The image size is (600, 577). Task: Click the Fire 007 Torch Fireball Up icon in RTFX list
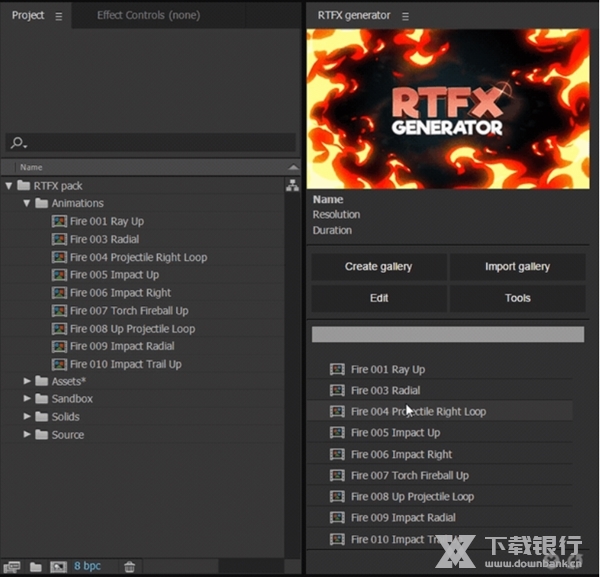(x=337, y=475)
